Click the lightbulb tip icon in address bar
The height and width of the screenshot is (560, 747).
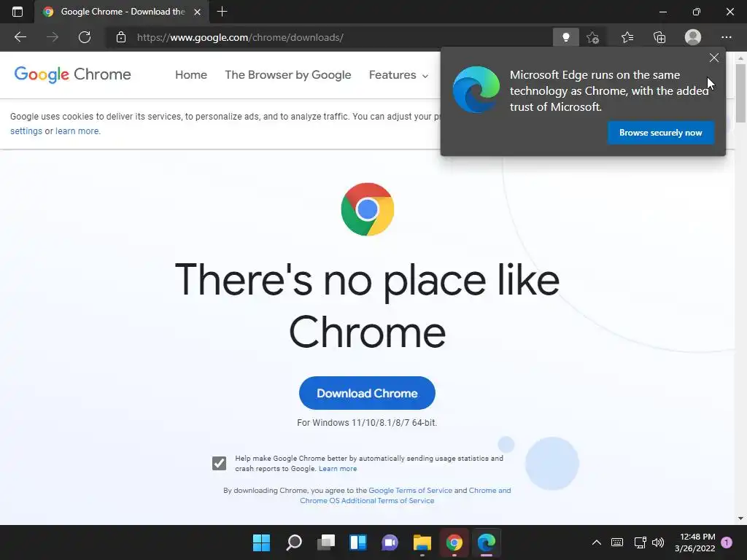[x=565, y=37]
